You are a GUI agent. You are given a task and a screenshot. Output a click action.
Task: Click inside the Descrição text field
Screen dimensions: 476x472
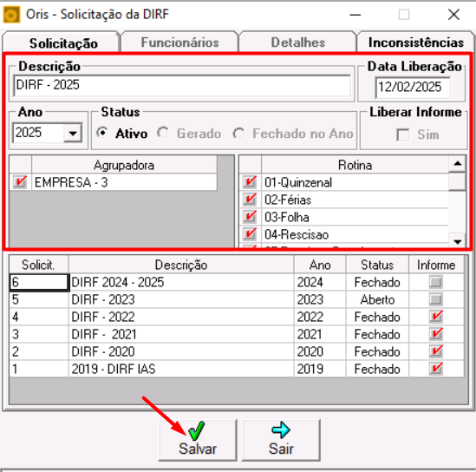pyautogui.click(x=182, y=85)
